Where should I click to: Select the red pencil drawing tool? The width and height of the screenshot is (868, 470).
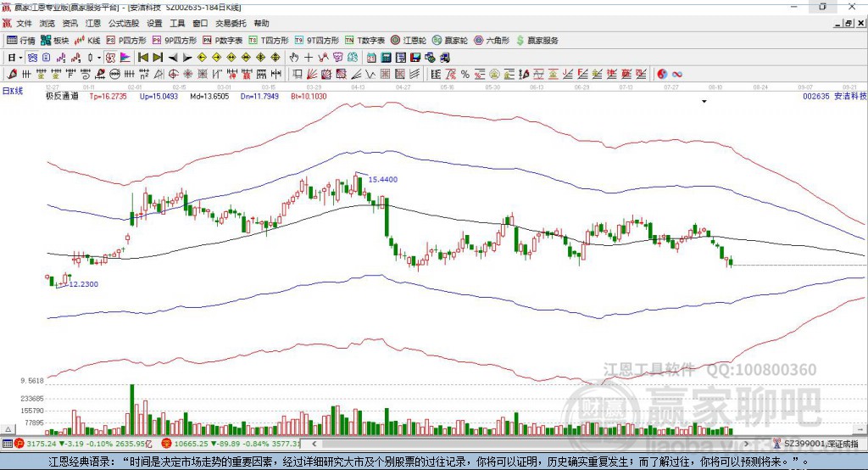[12, 75]
